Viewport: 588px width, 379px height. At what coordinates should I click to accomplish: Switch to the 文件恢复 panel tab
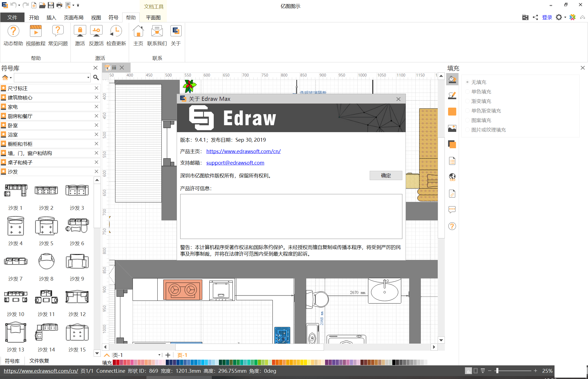click(39, 361)
